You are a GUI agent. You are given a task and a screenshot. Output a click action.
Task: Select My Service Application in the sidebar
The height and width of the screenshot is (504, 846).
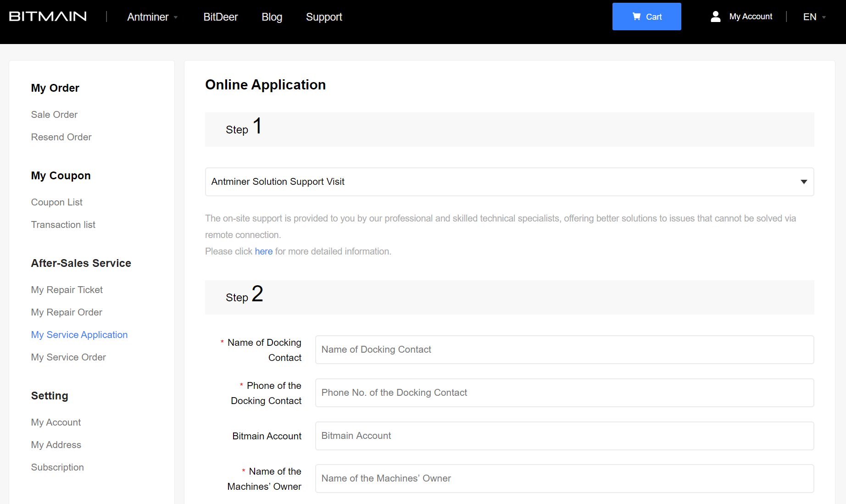click(79, 334)
